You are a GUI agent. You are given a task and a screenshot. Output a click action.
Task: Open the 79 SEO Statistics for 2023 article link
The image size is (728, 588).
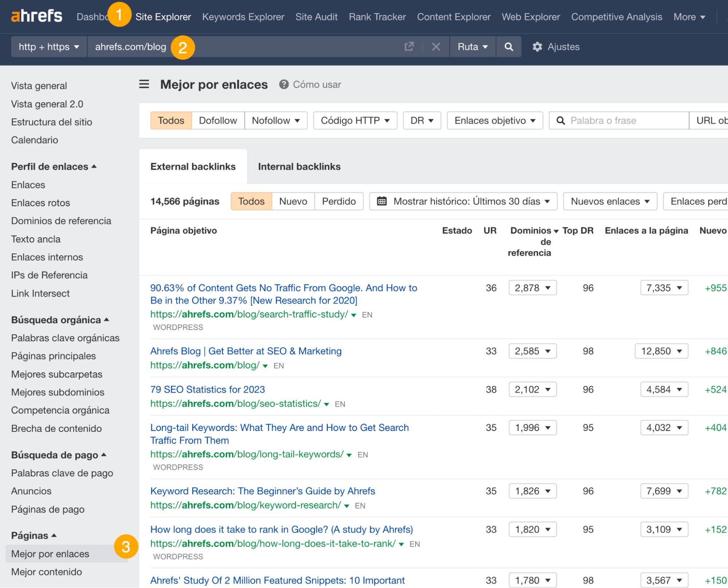pos(207,389)
